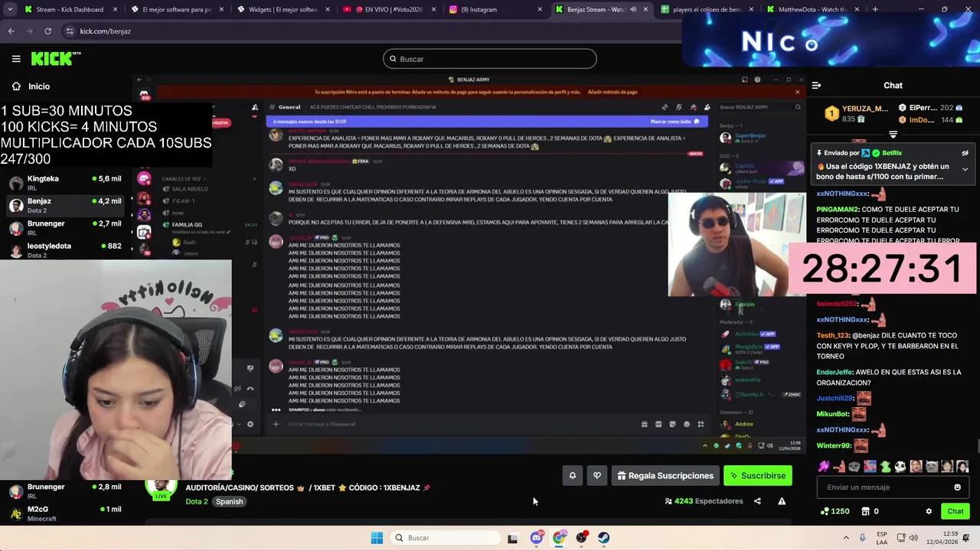Open Task View on taskbar

(512, 538)
